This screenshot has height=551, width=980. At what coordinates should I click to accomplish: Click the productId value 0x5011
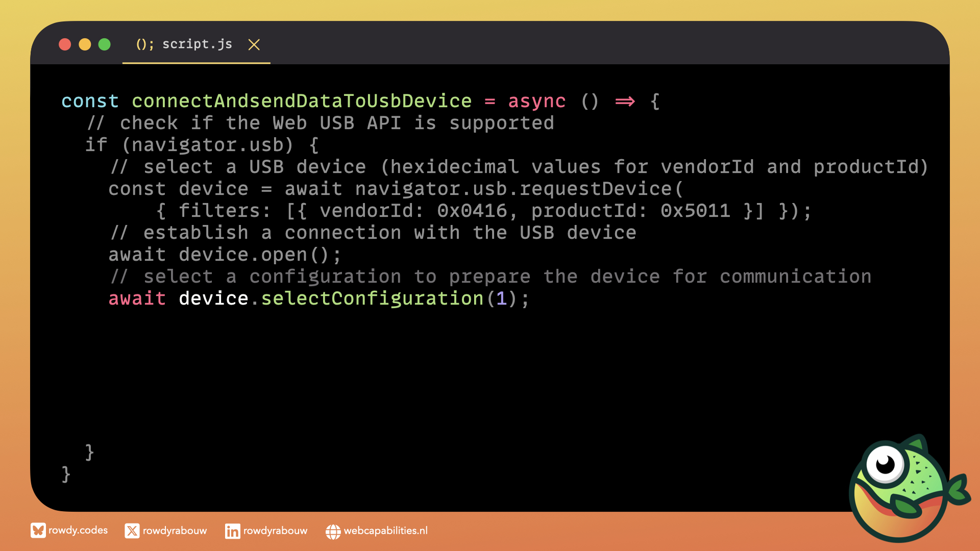[x=695, y=211]
